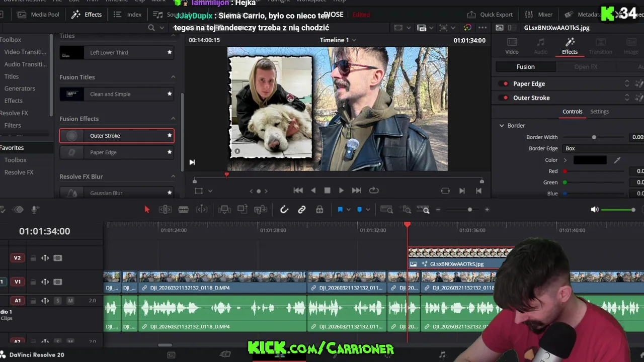Mute track A1 with M button
Image resolution: width=644 pixels, height=362 pixels.
70,301
